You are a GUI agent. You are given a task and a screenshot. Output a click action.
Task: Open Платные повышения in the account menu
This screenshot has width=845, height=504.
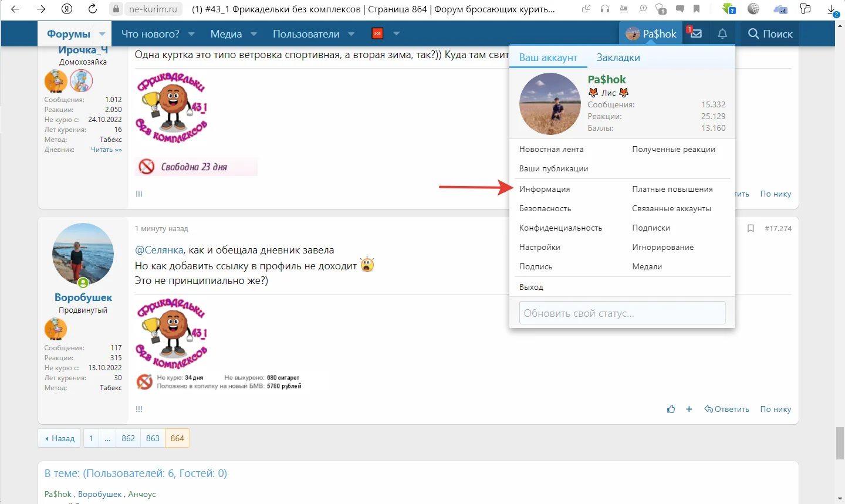[x=672, y=189]
